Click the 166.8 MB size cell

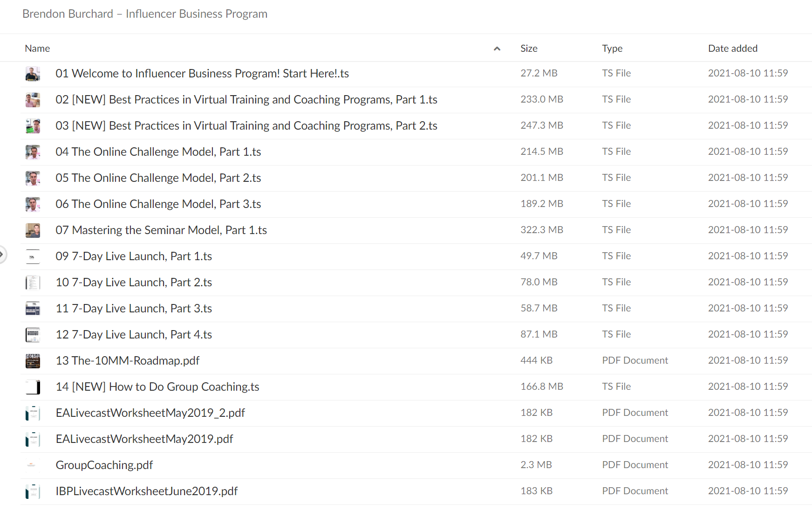542,387
